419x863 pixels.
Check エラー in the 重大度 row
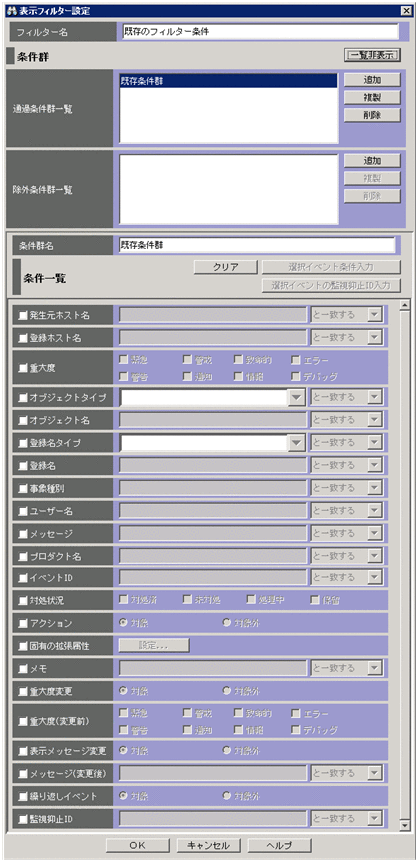295,361
